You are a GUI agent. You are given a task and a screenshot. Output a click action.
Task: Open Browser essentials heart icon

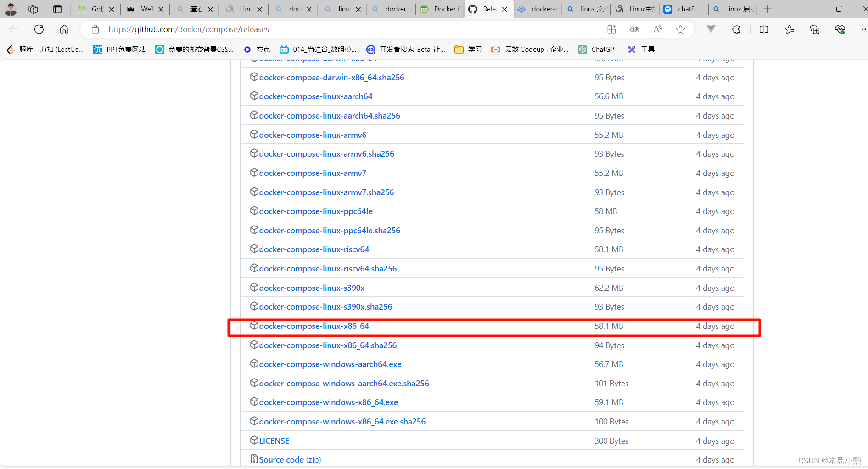click(x=840, y=29)
